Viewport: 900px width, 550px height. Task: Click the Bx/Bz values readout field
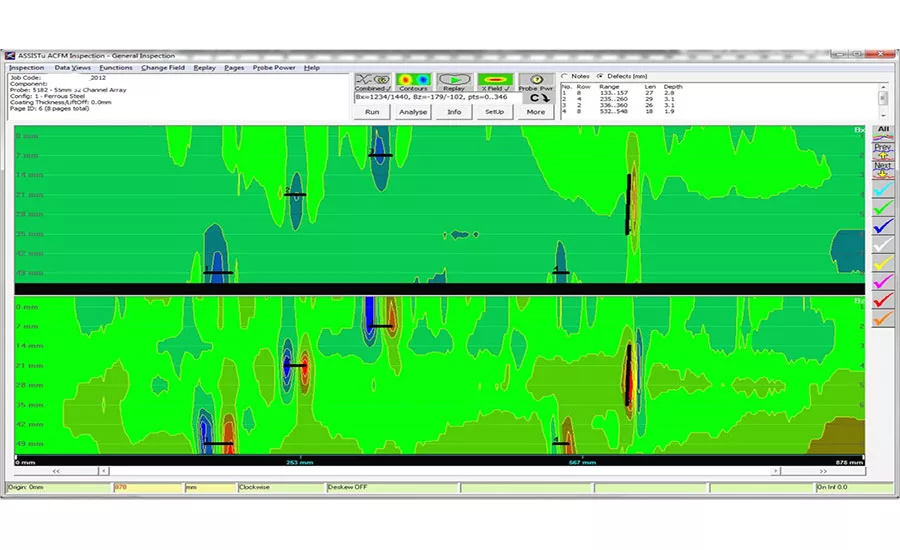(439, 98)
